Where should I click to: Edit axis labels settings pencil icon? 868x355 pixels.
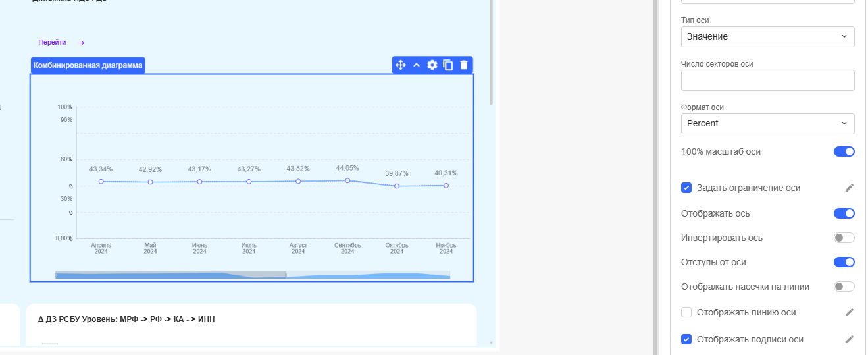click(x=849, y=339)
